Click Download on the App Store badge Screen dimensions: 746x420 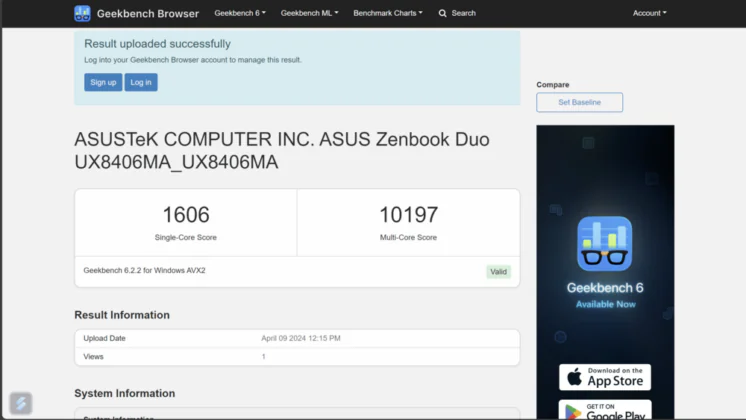[605, 377]
